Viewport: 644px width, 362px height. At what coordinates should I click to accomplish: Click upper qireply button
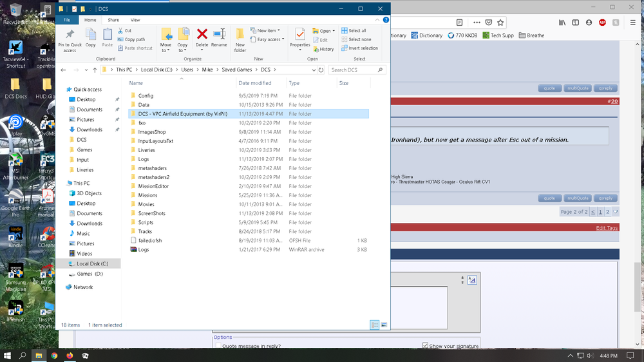(605, 88)
